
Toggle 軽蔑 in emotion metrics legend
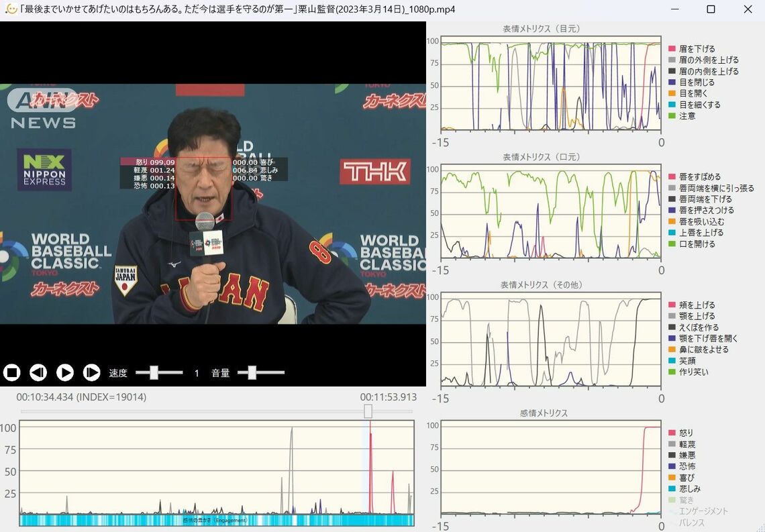682,444
